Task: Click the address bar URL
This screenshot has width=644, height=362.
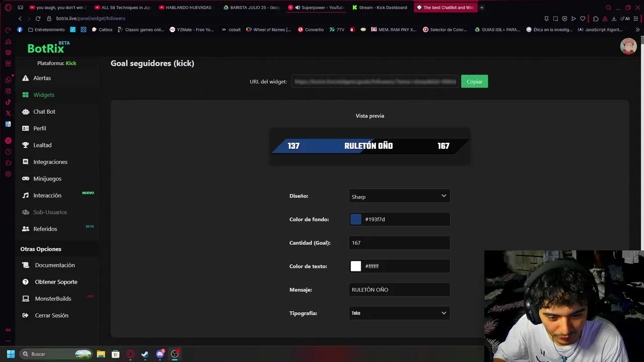Action: (91, 19)
